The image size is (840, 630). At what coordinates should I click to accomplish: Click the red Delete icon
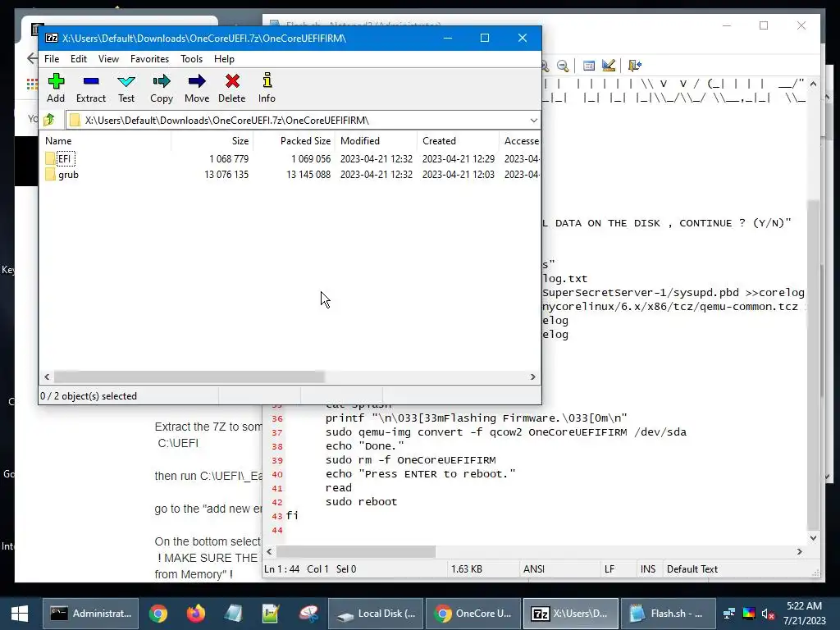point(232,88)
